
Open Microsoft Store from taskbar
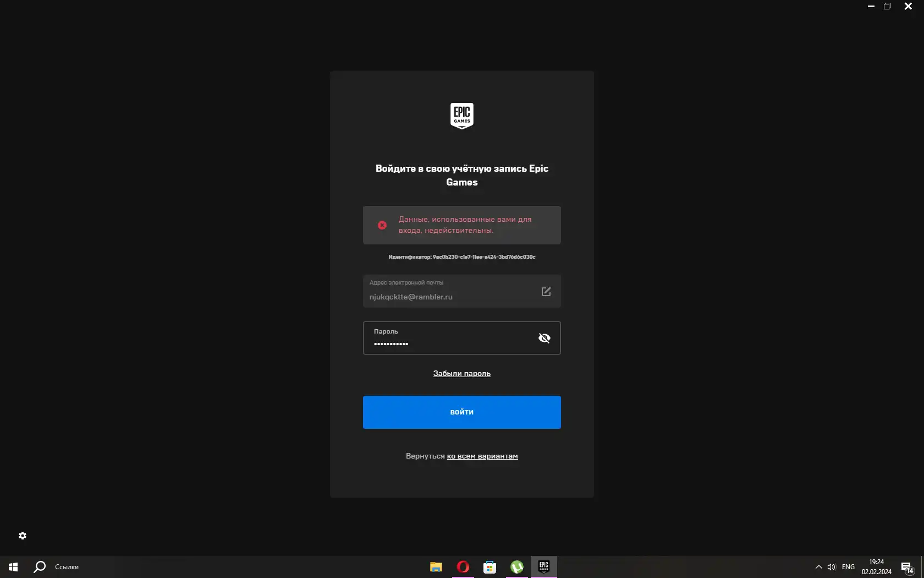point(490,567)
